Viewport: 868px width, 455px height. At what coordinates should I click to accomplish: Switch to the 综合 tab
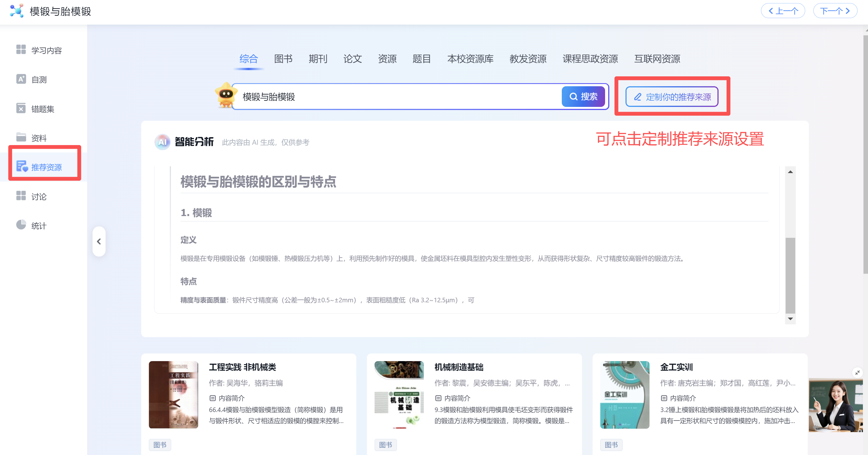(249, 59)
